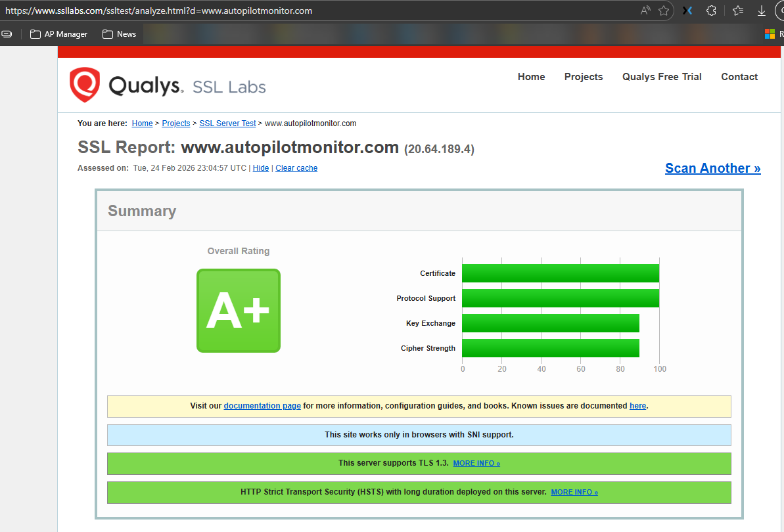Open the News bookmarks folder
784x532 pixels.
120,34
